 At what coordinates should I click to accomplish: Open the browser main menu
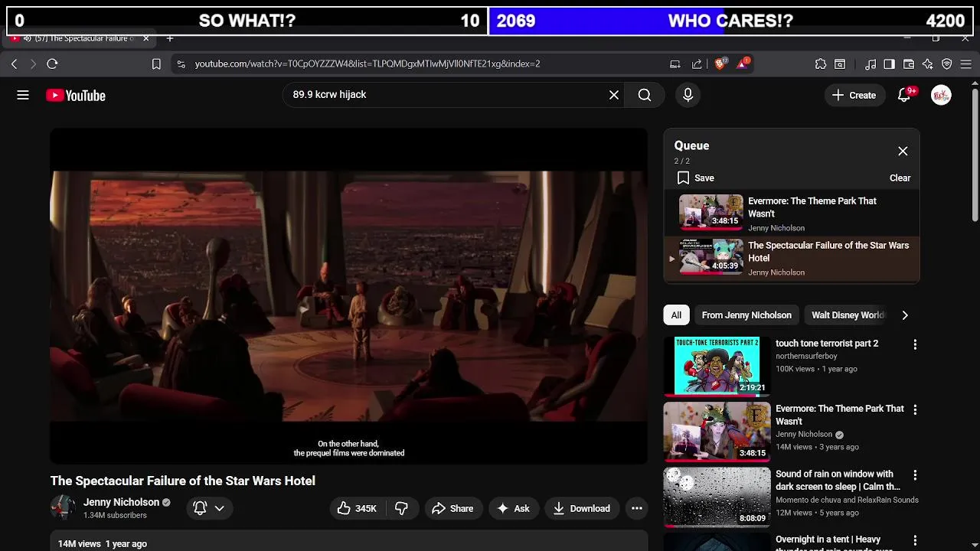(966, 64)
